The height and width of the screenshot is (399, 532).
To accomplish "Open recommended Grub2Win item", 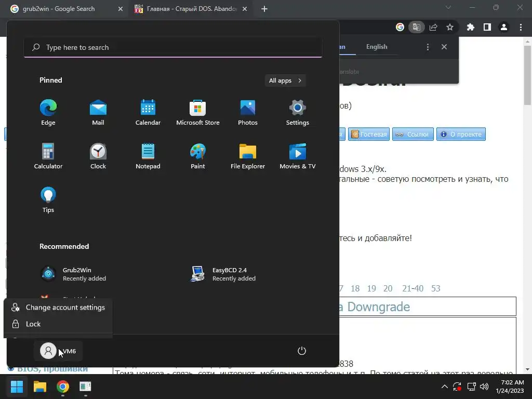I will (73, 274).
